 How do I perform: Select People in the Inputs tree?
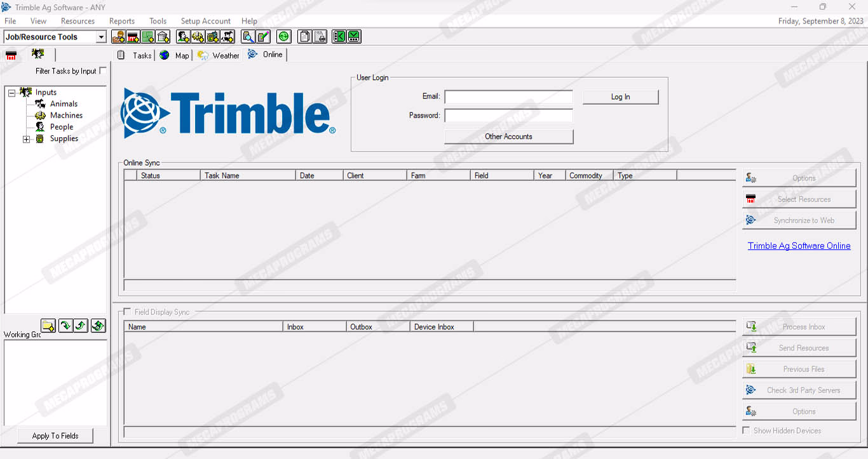point(62,127)
